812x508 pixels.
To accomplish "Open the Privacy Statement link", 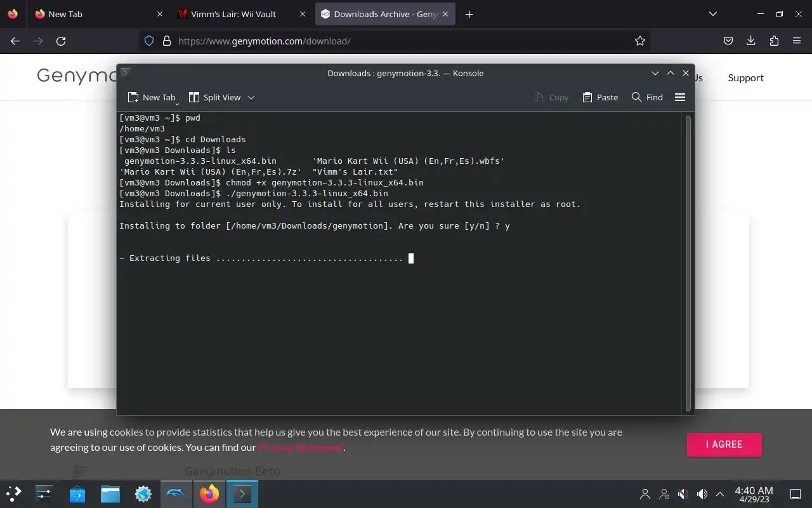I will [x=301, y=447].
